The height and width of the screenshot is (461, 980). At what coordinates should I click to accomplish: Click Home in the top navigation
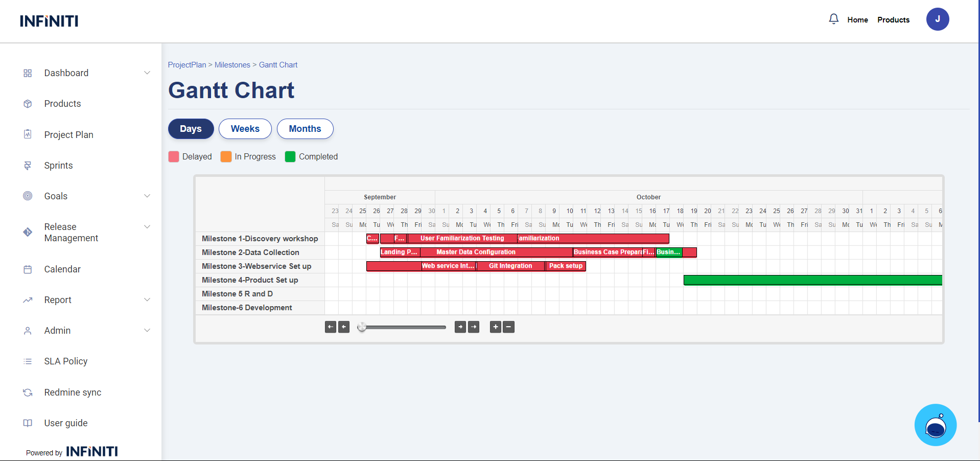coord(857,20)
